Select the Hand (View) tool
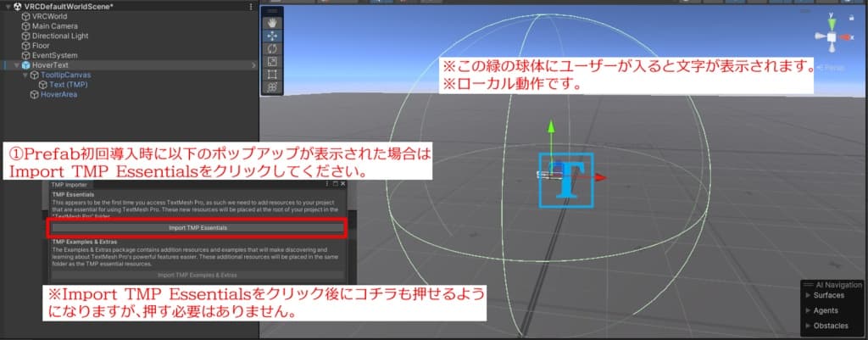Screen dimensions: 868x340 coord(272,23)
